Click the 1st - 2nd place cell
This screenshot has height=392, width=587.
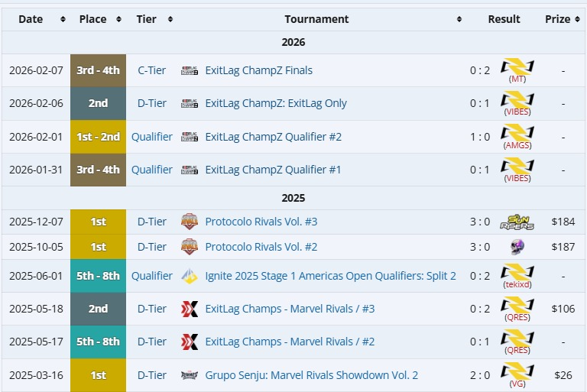[x=98, y=137]
